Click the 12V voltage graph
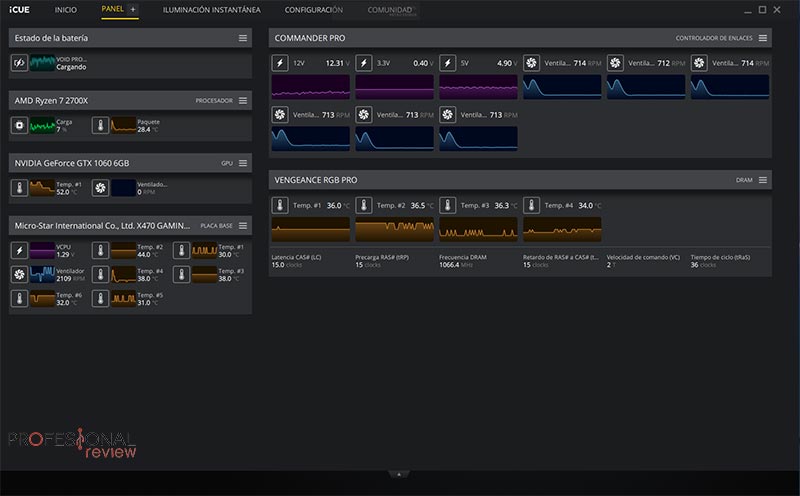This screenshot has width=800, height=496. (x=311, y=87)
